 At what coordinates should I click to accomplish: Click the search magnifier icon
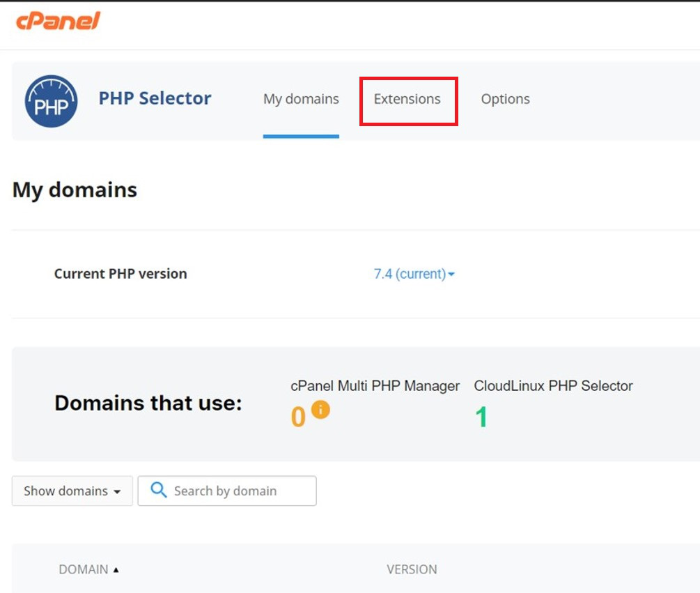(x=159, y=490)
